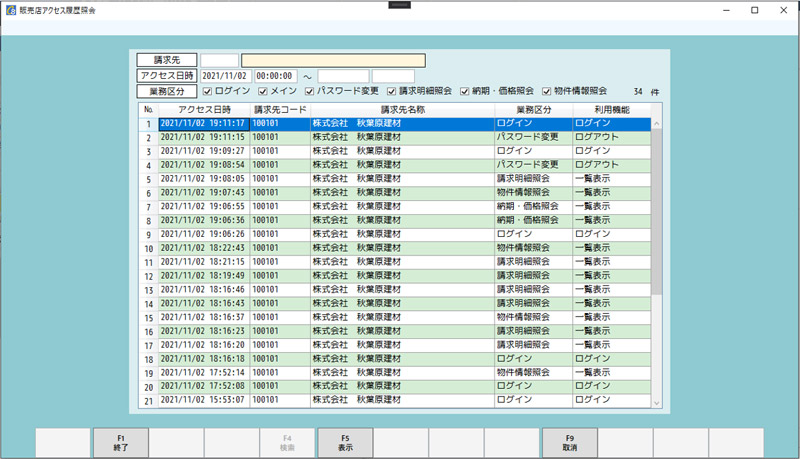Select the row with 2021/11/02 18:19:49
800x459 pixels.
[395, 275]
